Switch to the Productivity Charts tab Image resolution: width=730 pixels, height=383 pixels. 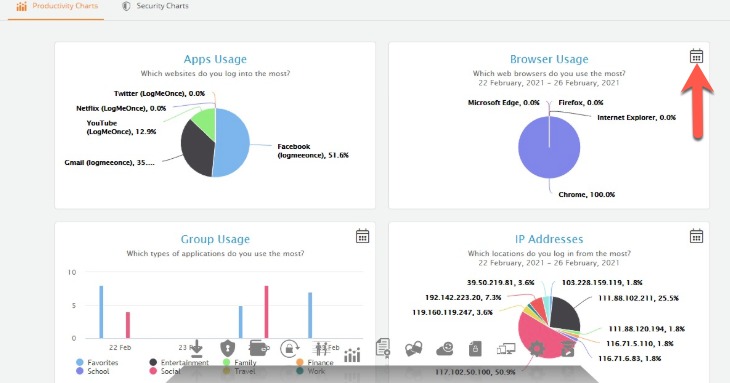point(57,7)
